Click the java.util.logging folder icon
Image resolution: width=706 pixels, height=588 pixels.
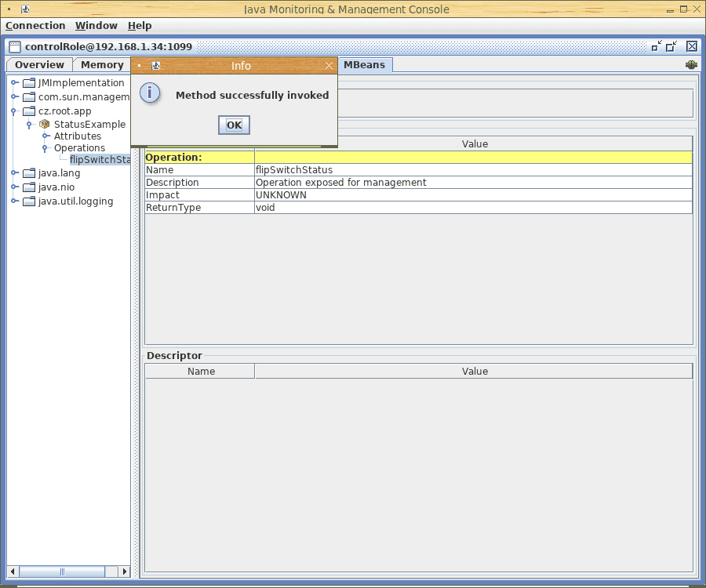pos(29,201)
